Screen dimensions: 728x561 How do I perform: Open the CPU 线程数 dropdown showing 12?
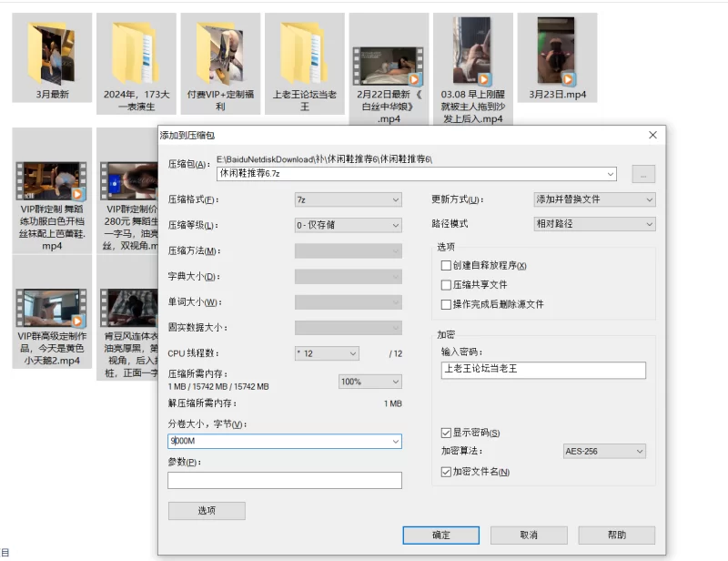point(327,353)
